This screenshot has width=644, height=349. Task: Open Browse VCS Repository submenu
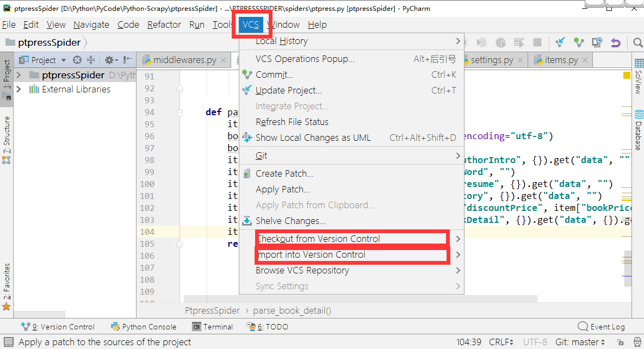[351, 271]
